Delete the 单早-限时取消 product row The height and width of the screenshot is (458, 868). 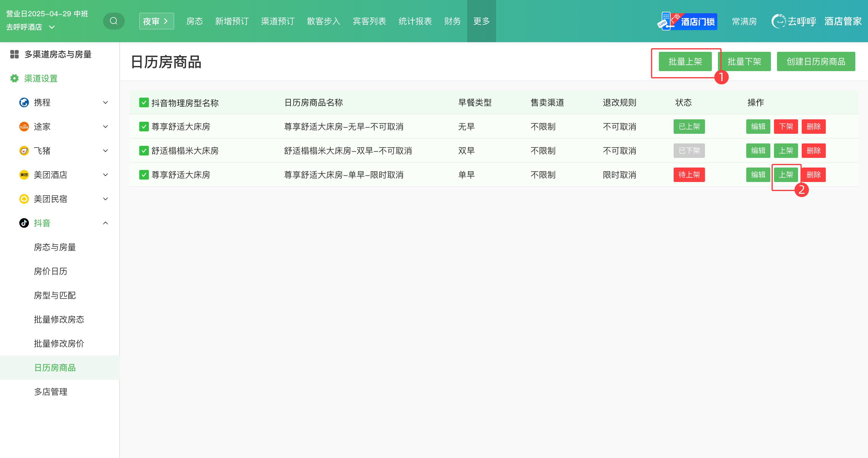[813, 175]
